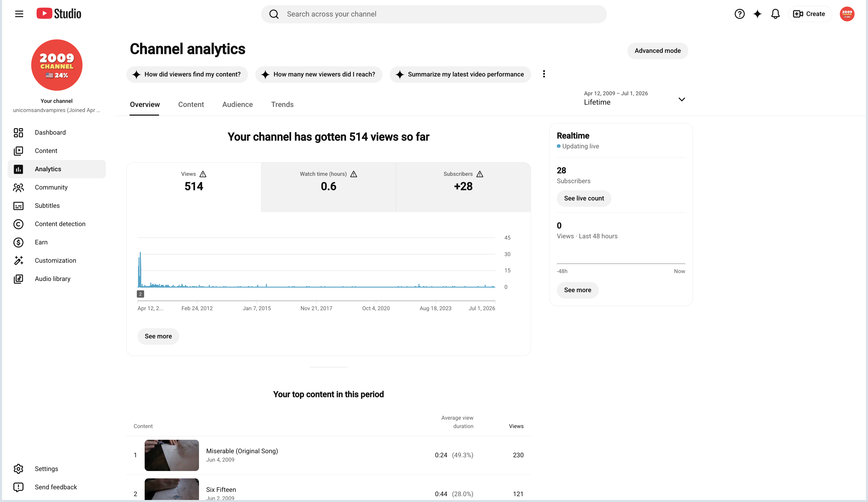Screen dimensions: 868x502
Task: Click the 230 views value
Action: 518,455
